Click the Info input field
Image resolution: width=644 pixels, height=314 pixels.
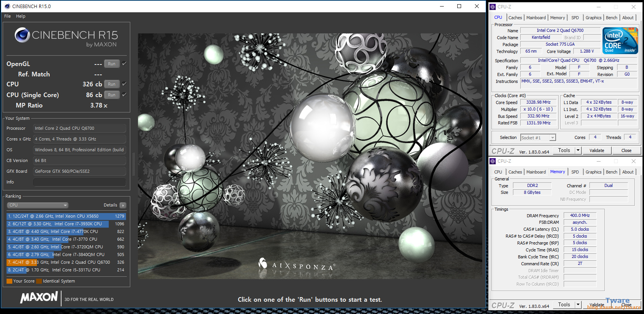80,182
